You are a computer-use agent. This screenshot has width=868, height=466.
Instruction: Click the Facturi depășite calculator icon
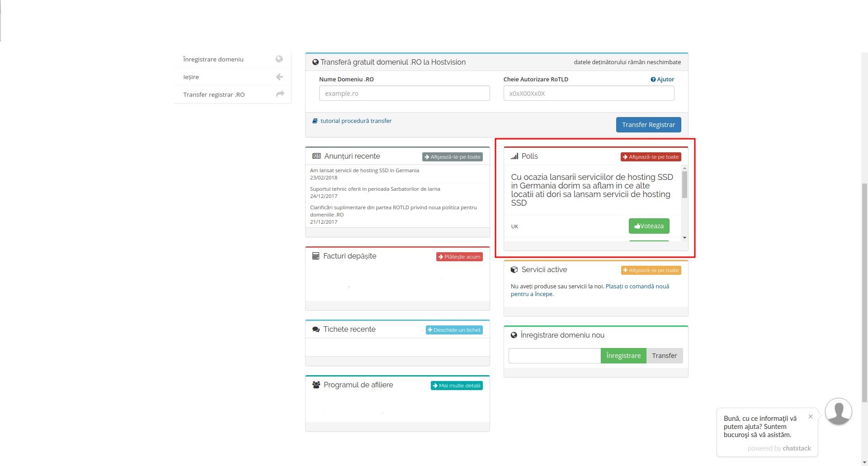[x=316, y=256]
